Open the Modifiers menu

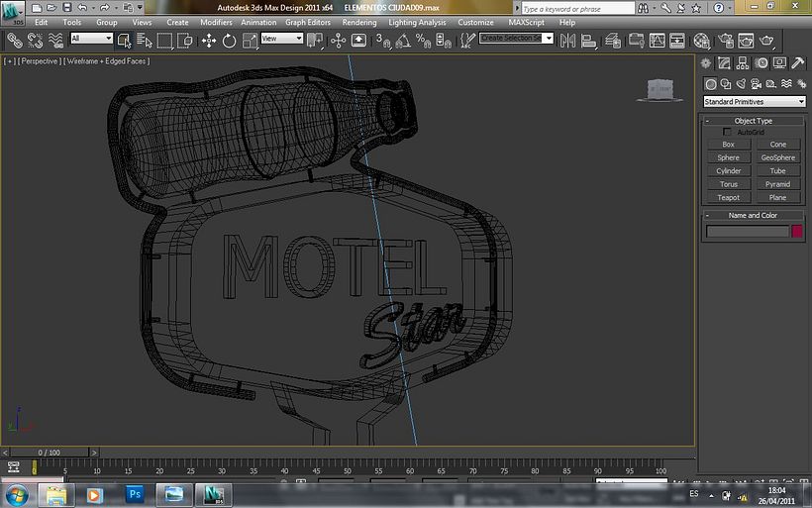tap(216, 22)
